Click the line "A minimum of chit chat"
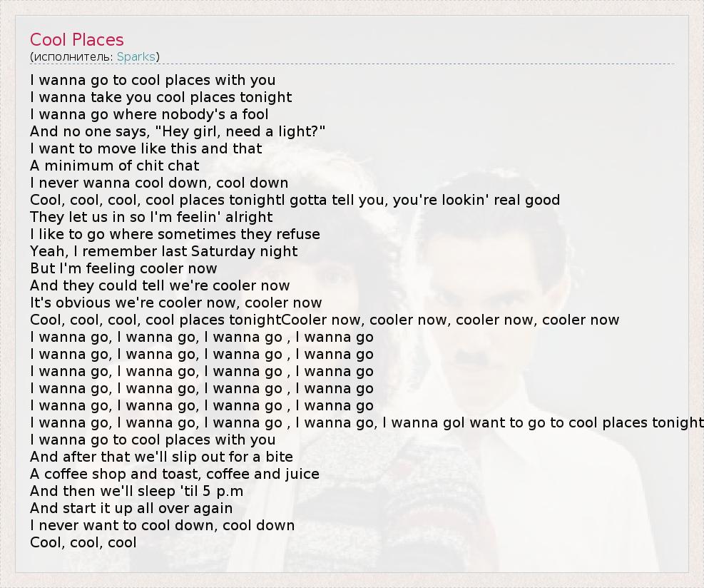 tap(115, 166)
